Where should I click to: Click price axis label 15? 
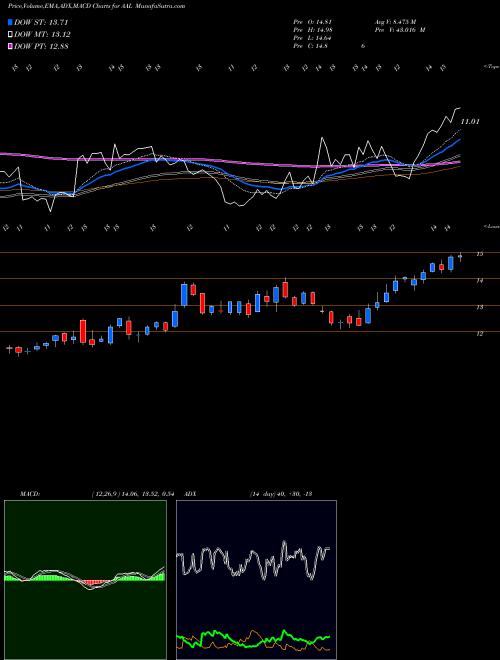(x=479, y=254)
